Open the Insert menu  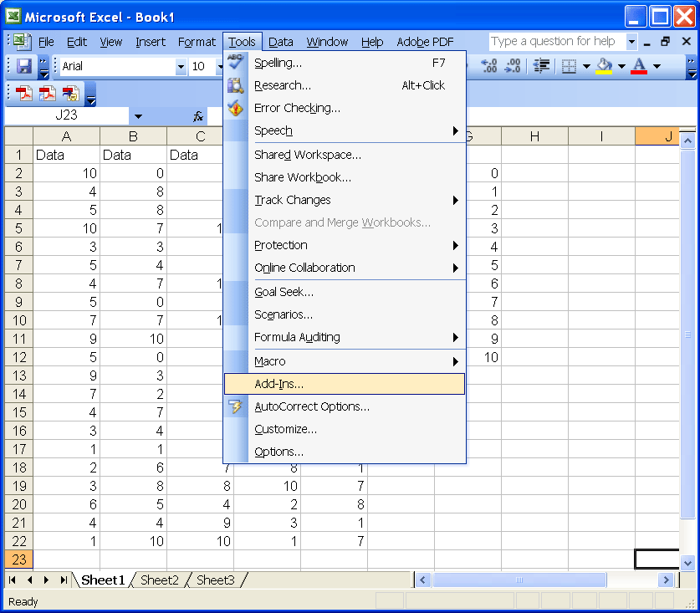(151, 42)
